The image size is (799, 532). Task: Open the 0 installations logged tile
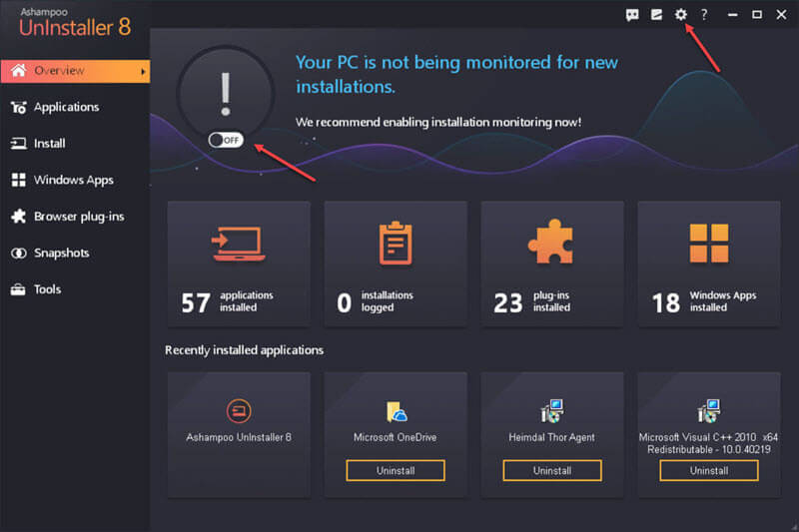[396, 264]
